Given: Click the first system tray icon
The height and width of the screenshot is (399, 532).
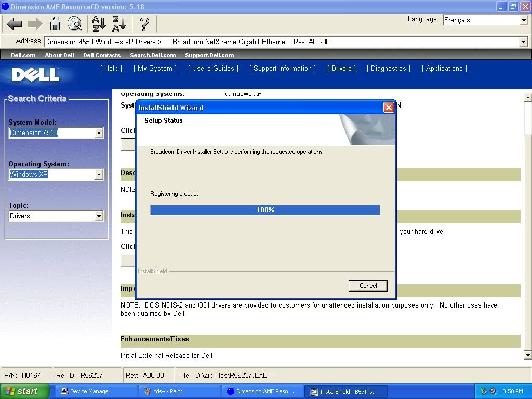Looking at the screenshot, I should 484,391.
